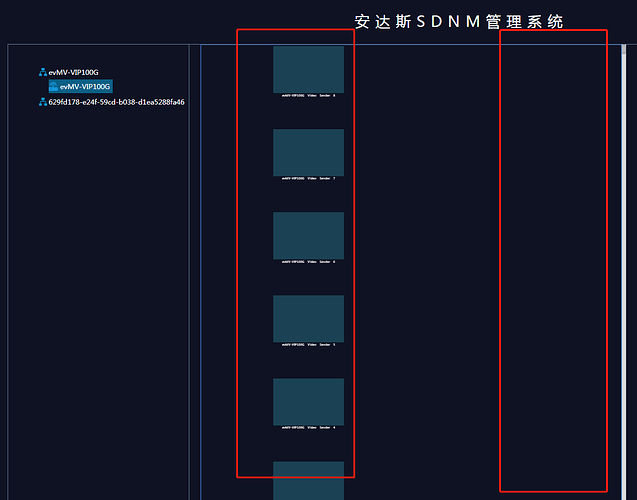Click the Video Sender 4 thumbnail
The image size is (637, 500).
pos(308,401)
